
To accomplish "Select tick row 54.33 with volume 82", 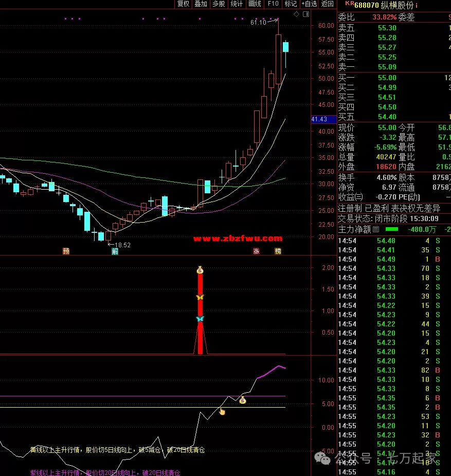I will pos(394,370).
